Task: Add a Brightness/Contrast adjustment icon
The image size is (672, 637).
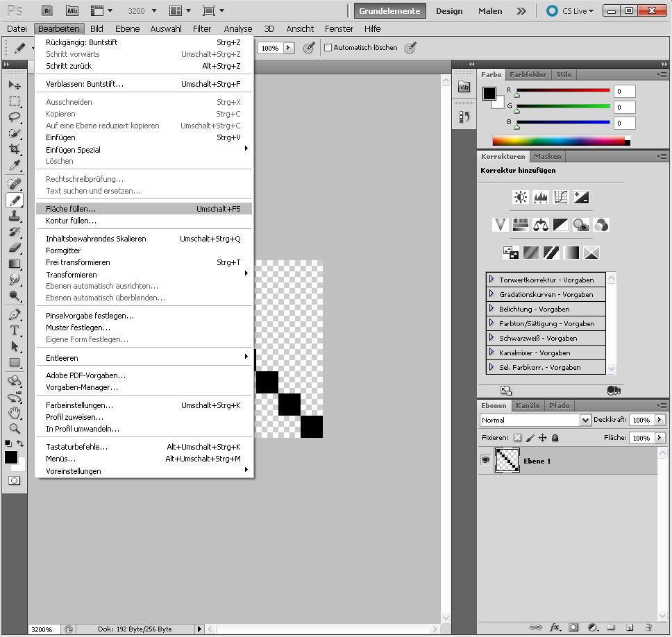Action: click(x=520, y=197)
